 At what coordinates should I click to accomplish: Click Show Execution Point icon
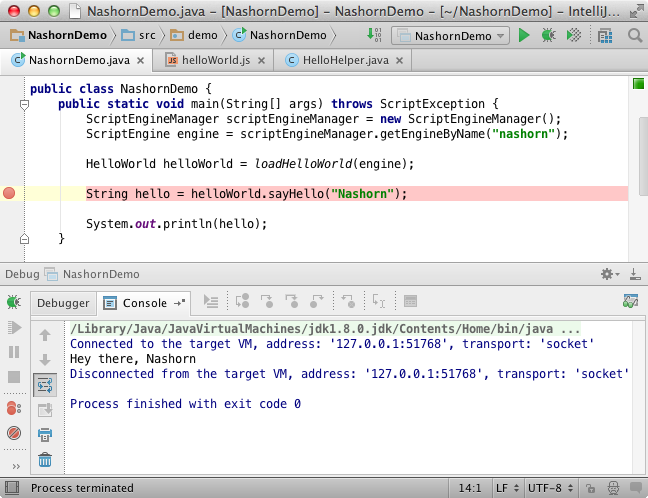(x=211, y=302)
